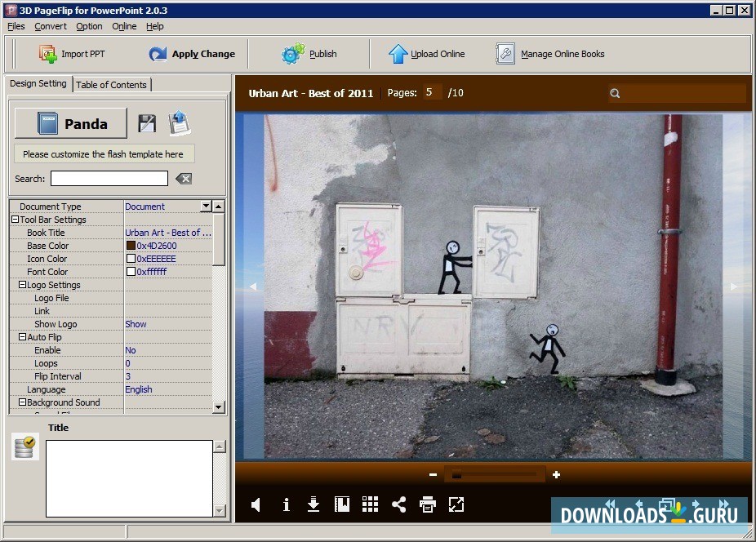Screen dimensions: 756x542
Task: Switch to Table of Contents tab
Action: click(x=111, y=85)
